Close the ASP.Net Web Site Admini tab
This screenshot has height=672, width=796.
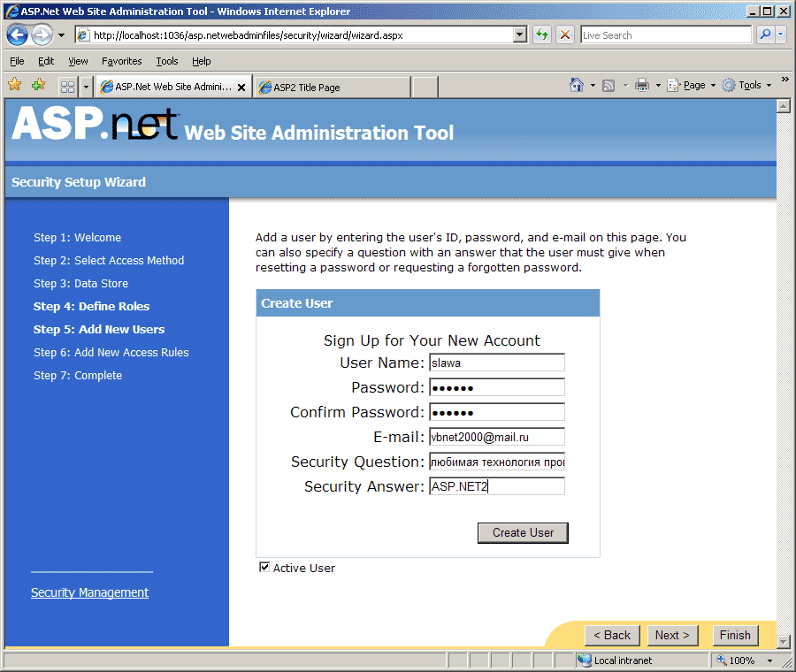(x=241, y=88)
